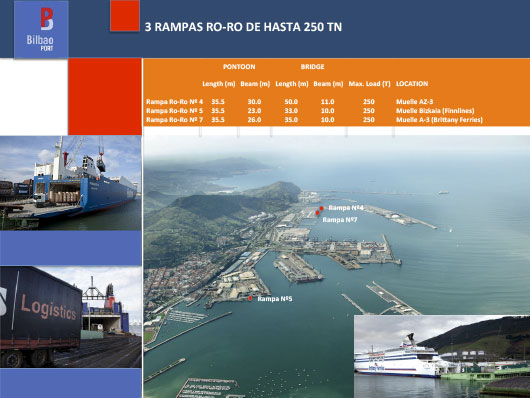This screenshot has height=398, width=530.
Task: Select the small red square beside title
Action: pos(125,16)
